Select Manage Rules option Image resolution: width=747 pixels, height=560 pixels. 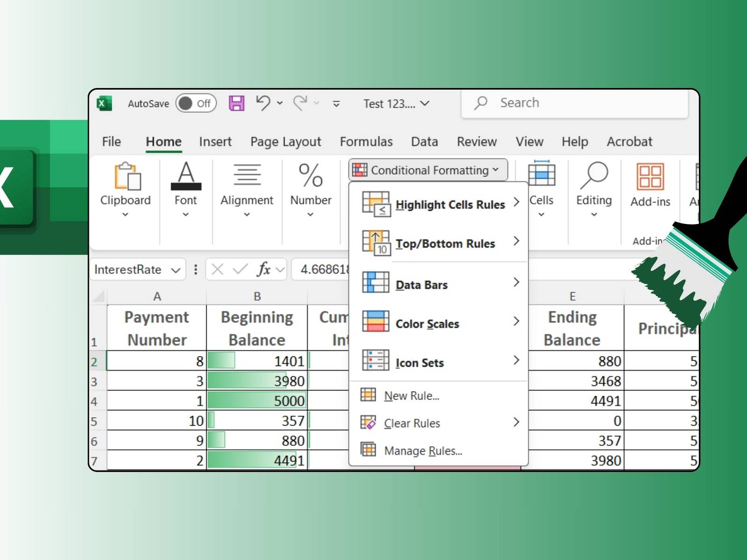pos(423,451)
